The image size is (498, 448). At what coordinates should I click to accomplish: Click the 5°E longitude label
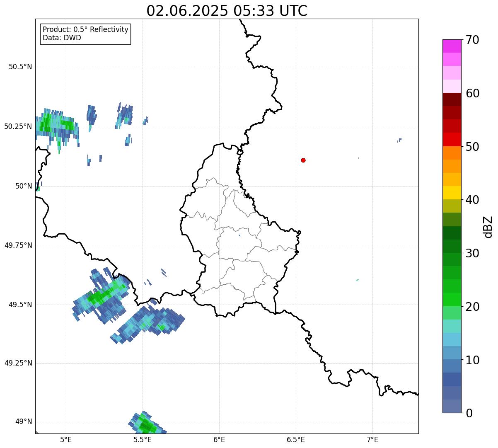66,439
